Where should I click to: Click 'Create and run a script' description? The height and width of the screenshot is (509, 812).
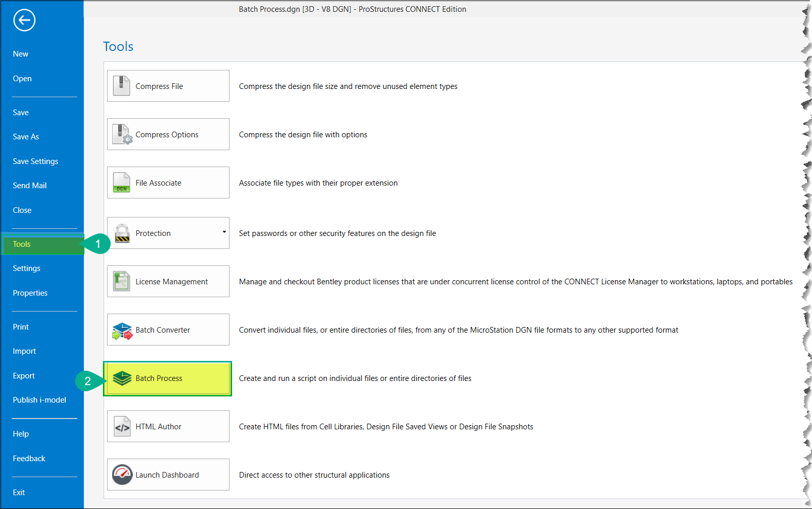coord(355,378)
